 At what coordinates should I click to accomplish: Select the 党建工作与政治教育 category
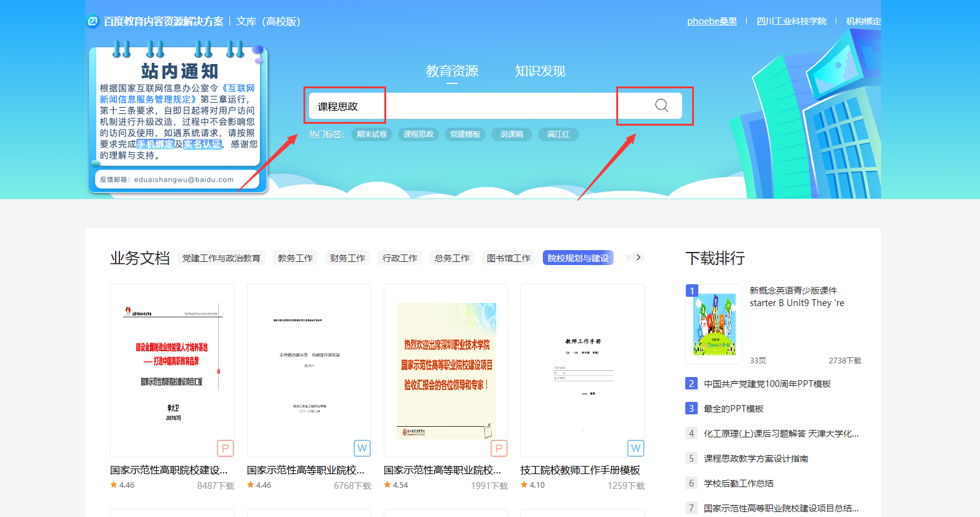tap(221, 258)
